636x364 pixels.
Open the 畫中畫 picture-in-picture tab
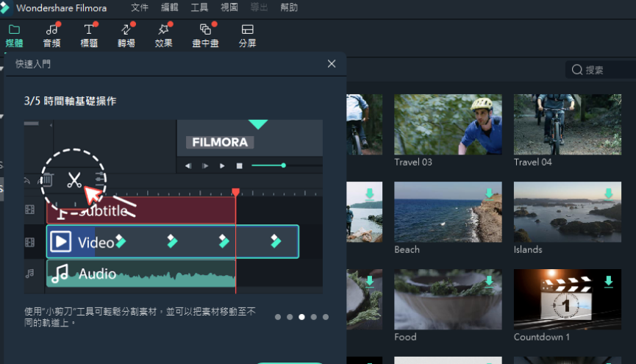point(205,36)
